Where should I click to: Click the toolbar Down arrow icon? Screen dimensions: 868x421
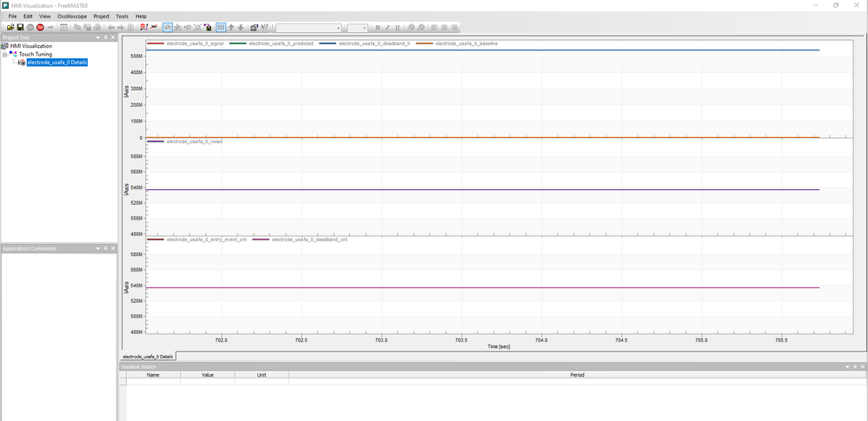241,27
